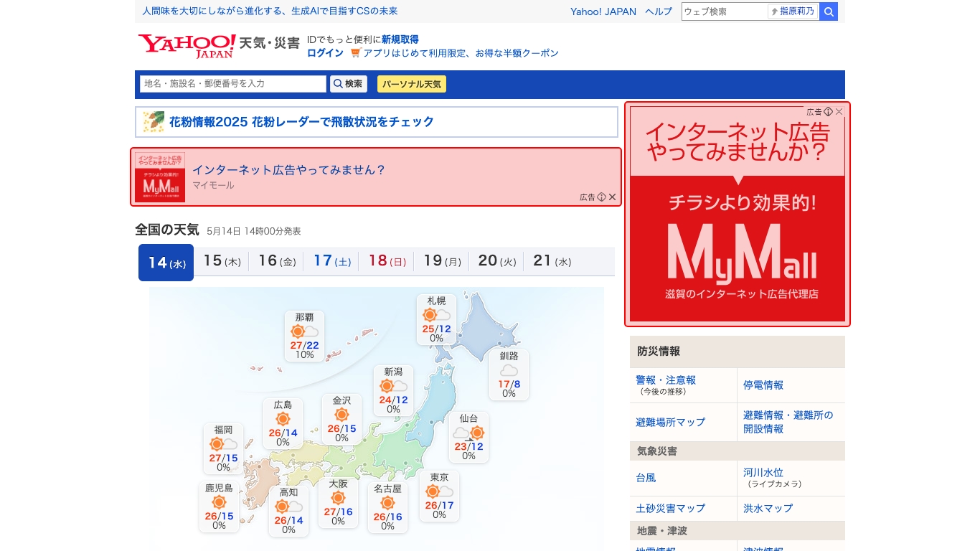
Task: Click the Yahoo! JAPAN logo
Action: pos(187,45)
